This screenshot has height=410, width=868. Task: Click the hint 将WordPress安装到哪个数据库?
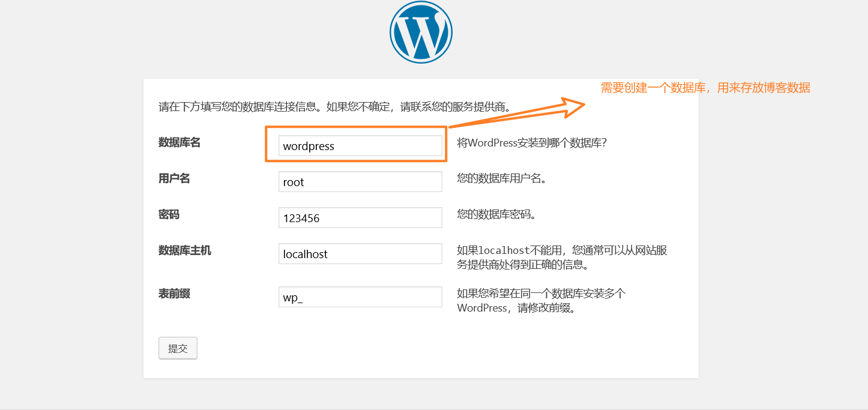[x=532, y=143]
